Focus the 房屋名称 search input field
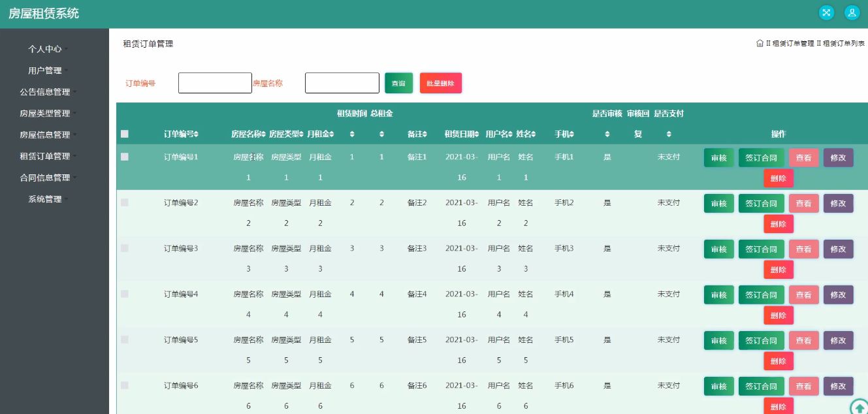This screenshot has width=868, height=414. (342, 83)
